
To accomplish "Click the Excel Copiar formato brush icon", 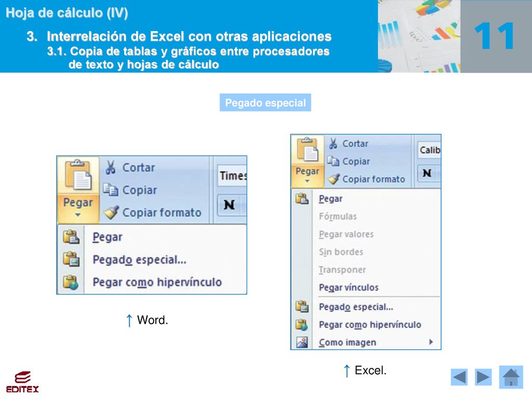I will pos(334,179).
